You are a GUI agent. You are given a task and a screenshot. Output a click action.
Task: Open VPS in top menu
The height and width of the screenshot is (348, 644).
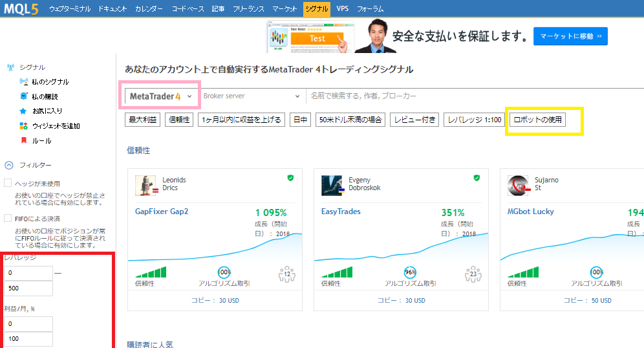(343, 8)
